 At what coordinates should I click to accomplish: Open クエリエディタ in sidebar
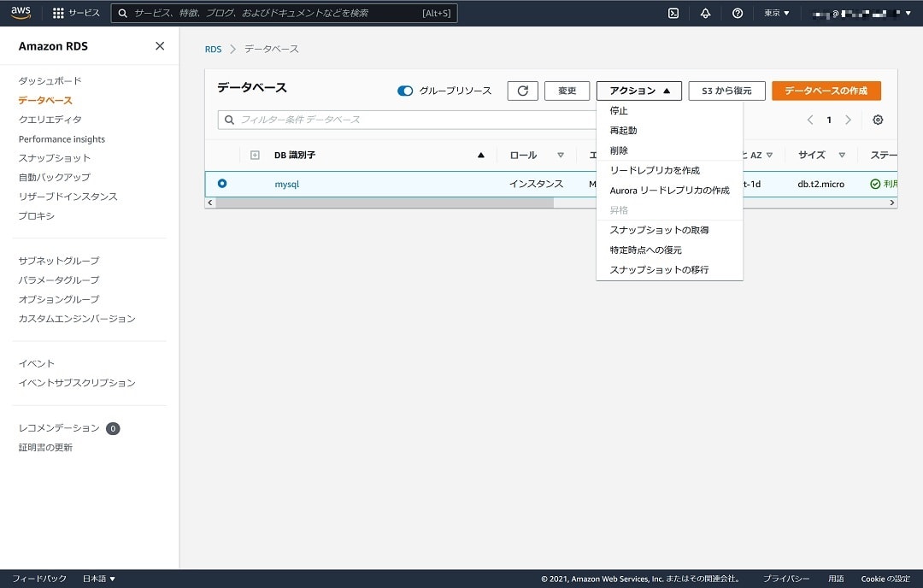[x=50, y=120]
